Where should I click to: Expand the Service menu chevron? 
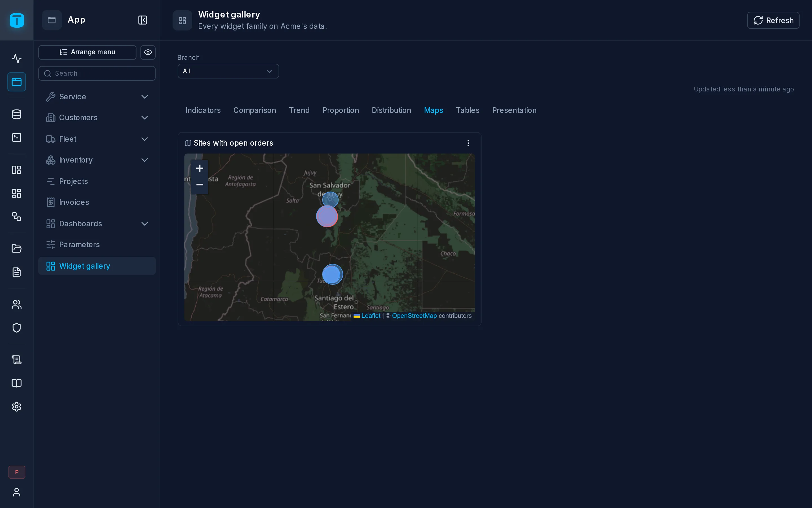(x=145, y=97)
